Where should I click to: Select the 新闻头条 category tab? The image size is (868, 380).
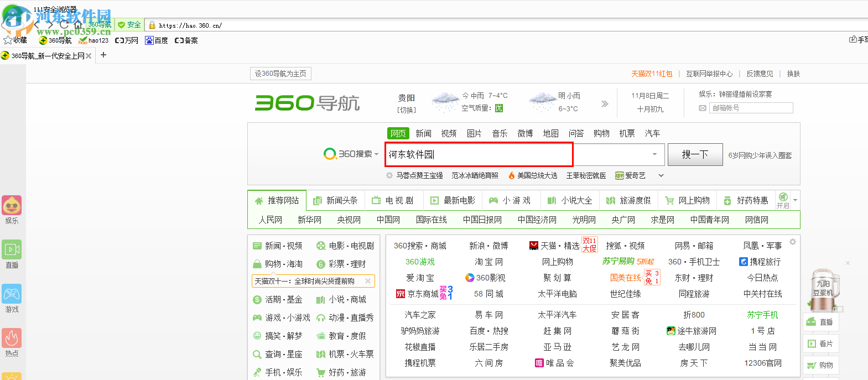coord(335,200)
